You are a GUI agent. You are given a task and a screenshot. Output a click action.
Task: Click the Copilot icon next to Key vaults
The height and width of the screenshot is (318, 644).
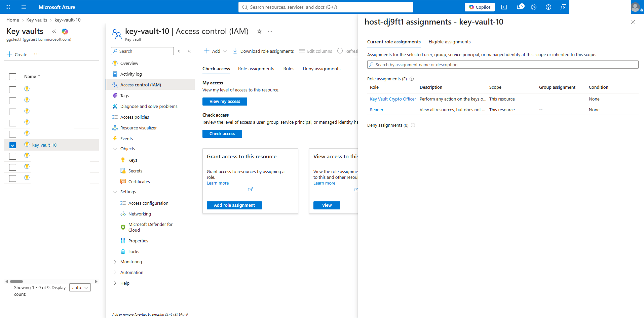click(65, 31)
